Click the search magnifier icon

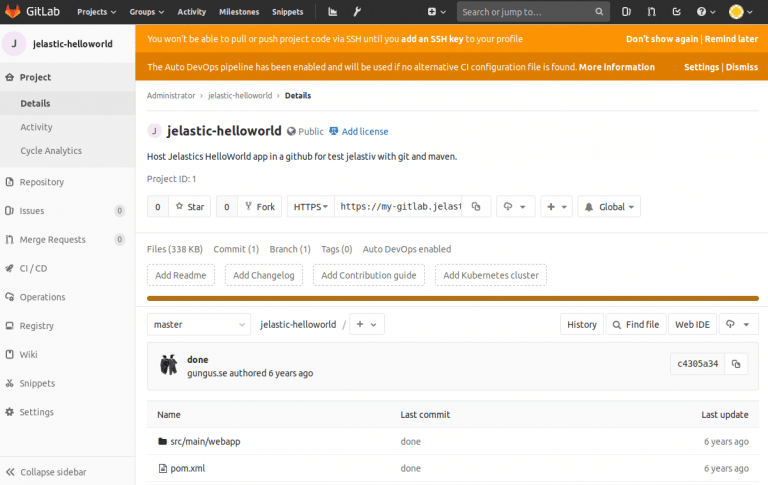[599, 12]
